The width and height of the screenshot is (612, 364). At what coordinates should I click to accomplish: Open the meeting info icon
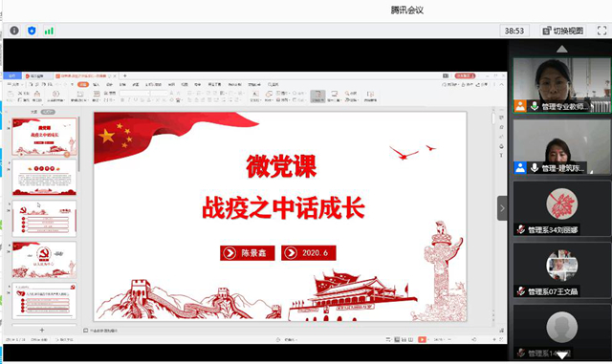click(14, 31)
